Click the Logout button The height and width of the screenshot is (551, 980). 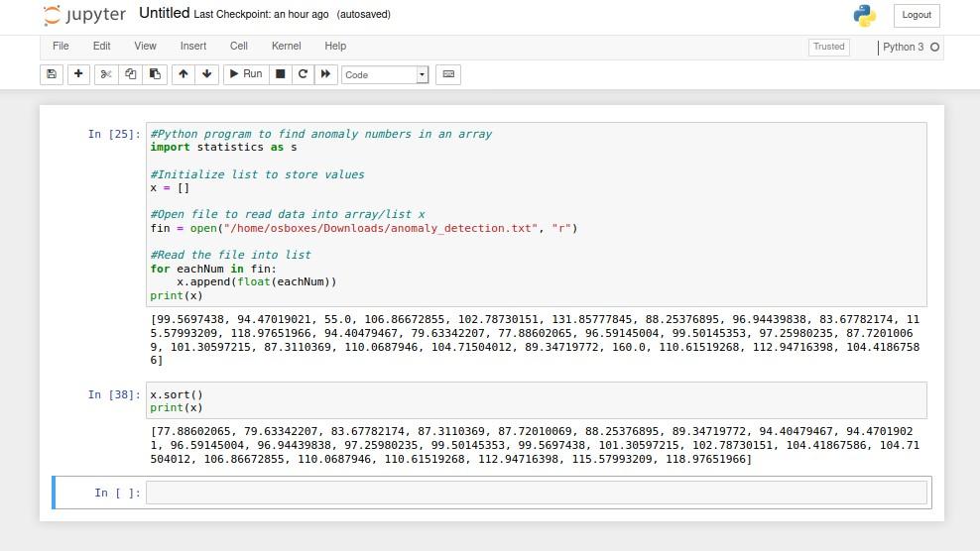[x=917, y=15]
